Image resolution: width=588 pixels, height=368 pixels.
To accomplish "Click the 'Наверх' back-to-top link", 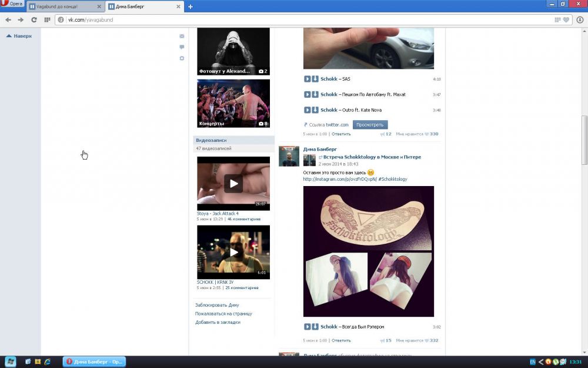I will 19,36.
